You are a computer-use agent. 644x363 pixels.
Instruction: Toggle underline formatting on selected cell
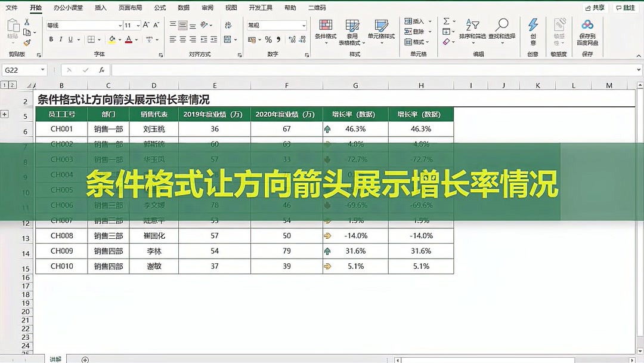pyautogui.click(x=70, y=39)
